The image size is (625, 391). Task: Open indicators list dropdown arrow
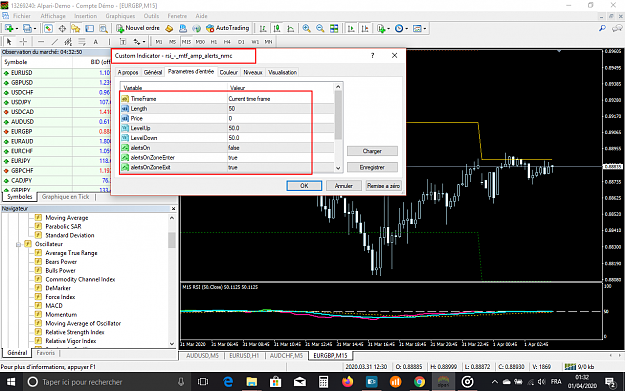tap(389, 29)
